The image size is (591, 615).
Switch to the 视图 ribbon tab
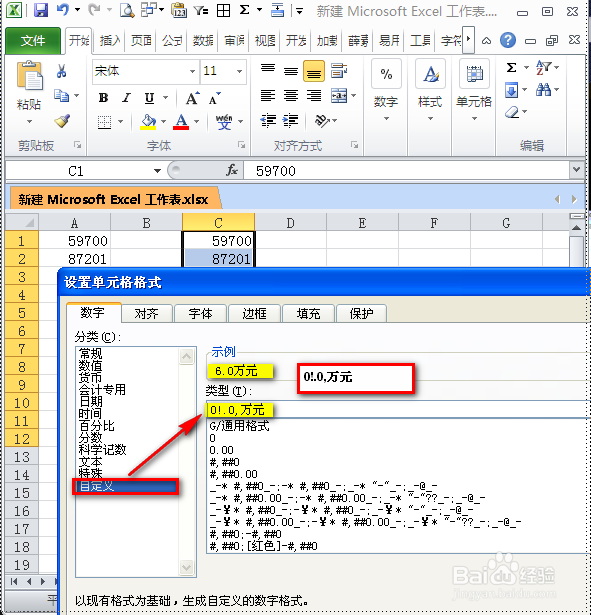click(x=265, y=40)
